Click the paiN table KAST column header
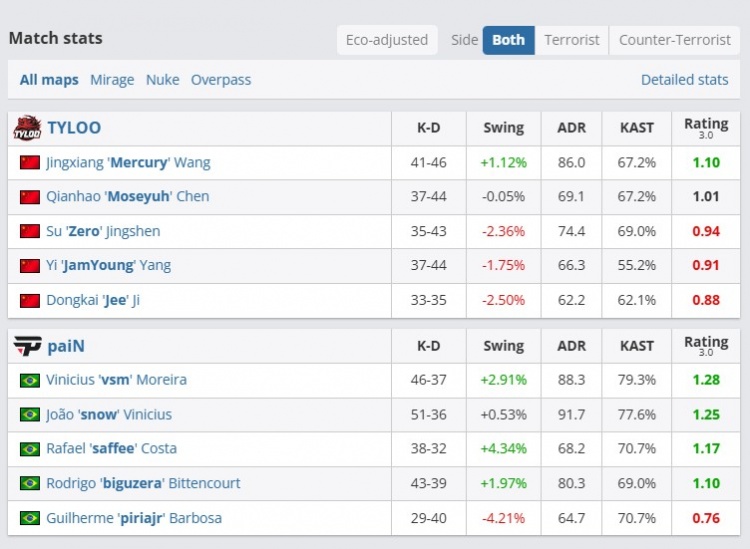This screenshot has width=750, height=549. (x=637, y=346)
